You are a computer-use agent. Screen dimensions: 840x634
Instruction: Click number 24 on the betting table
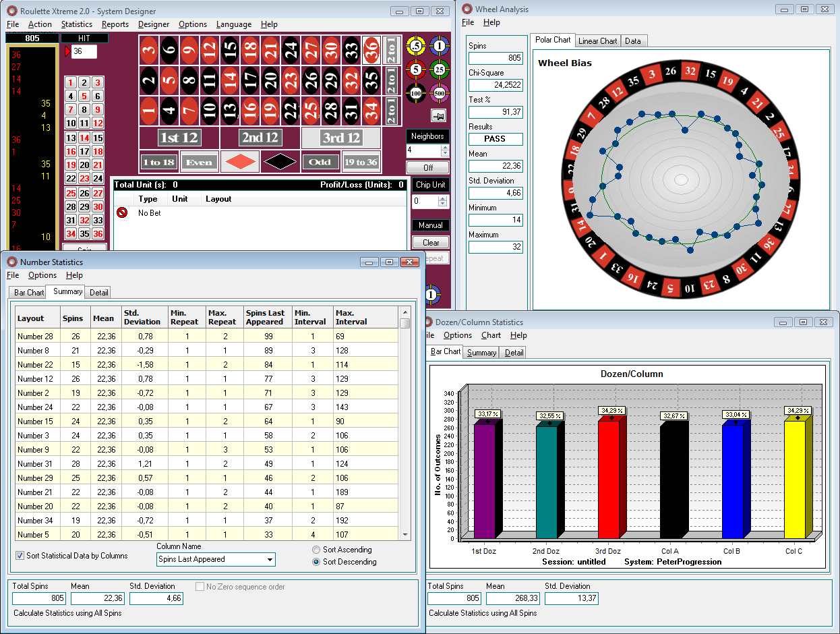[291, 50]
